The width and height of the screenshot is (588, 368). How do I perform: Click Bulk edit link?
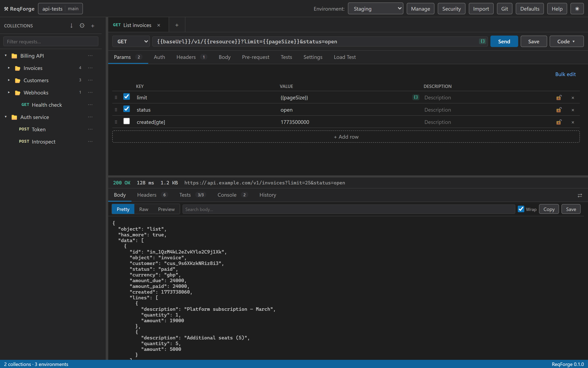click(x=565, y=74)
